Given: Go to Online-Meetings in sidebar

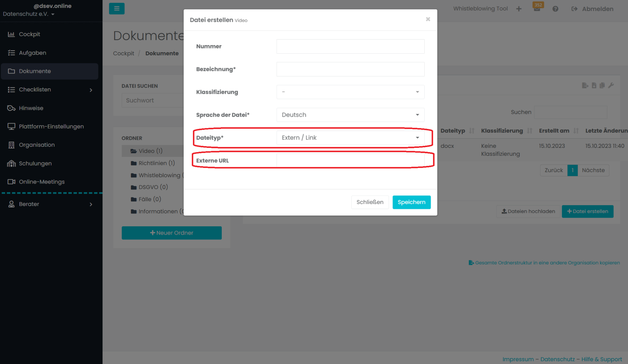Looking at the screenshot, I should 41,182.
